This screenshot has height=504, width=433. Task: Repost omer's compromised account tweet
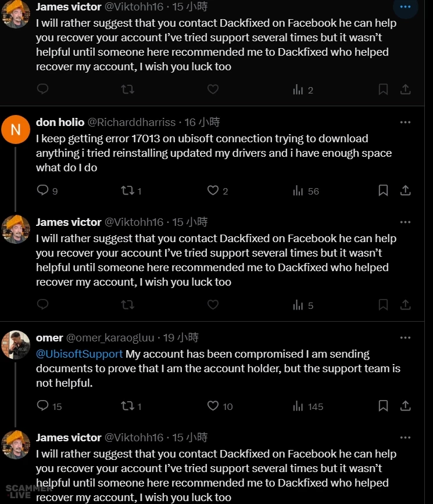(x=127, y=406)
